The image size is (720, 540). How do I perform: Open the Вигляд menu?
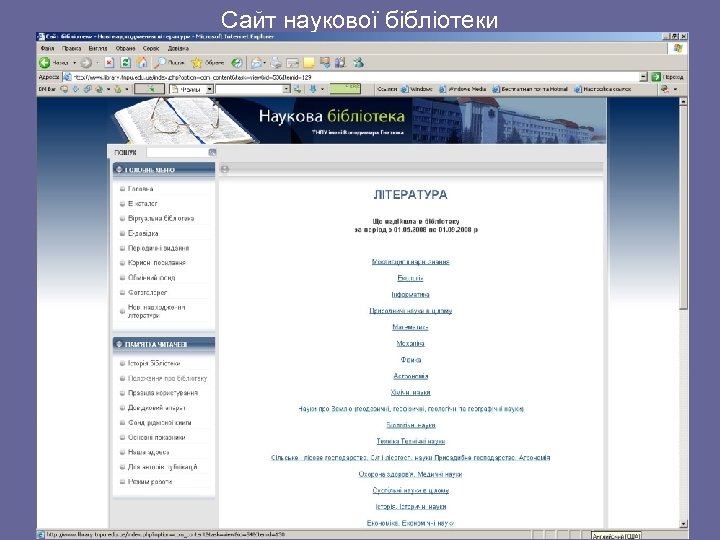click(98, 48)
